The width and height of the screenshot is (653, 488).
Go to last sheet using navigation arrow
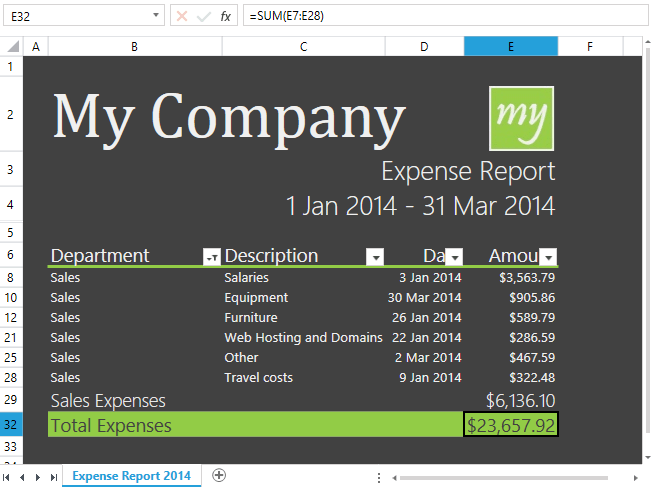[51, 476]
